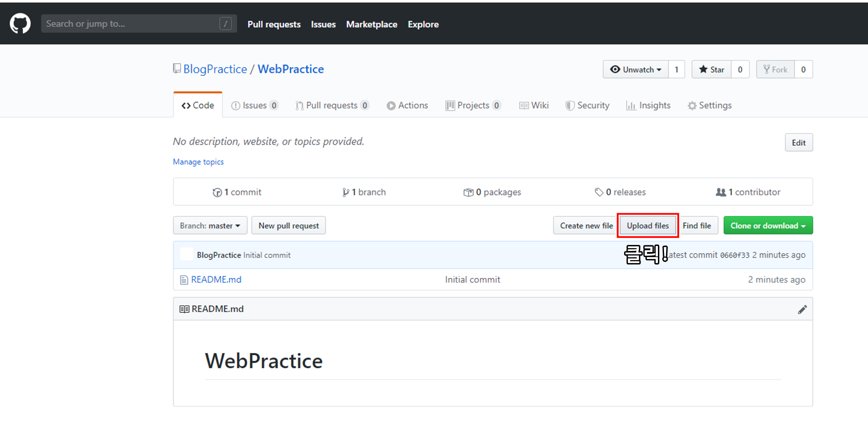Open the Projects tab

tap(473, 105)
